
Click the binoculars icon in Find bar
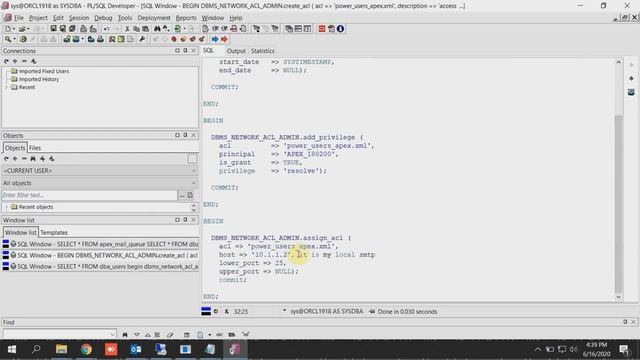point(125,335)
